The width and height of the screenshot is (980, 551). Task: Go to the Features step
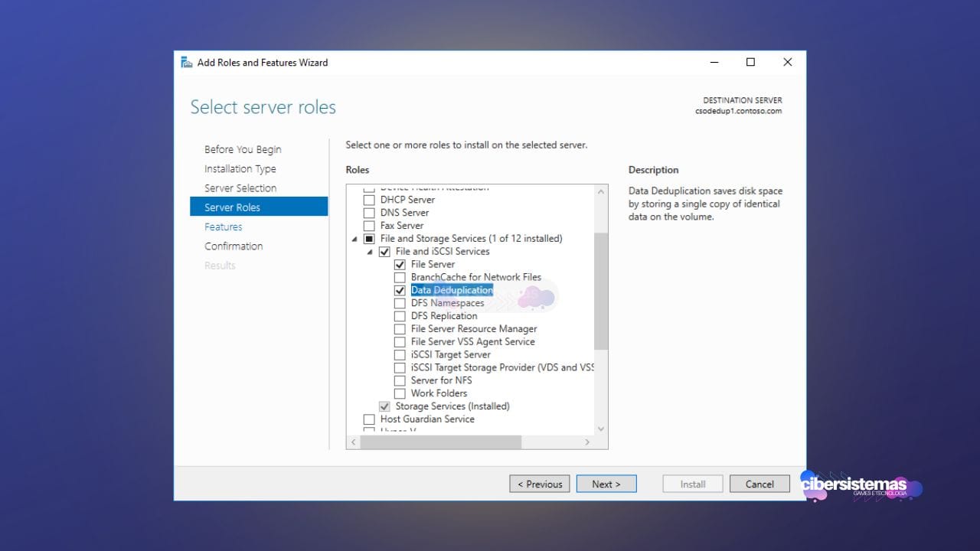pyautogui.click(x=224, y=227)
